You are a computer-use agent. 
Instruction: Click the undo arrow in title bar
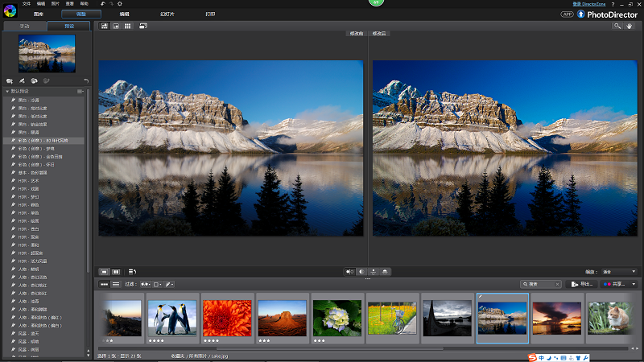103,4
